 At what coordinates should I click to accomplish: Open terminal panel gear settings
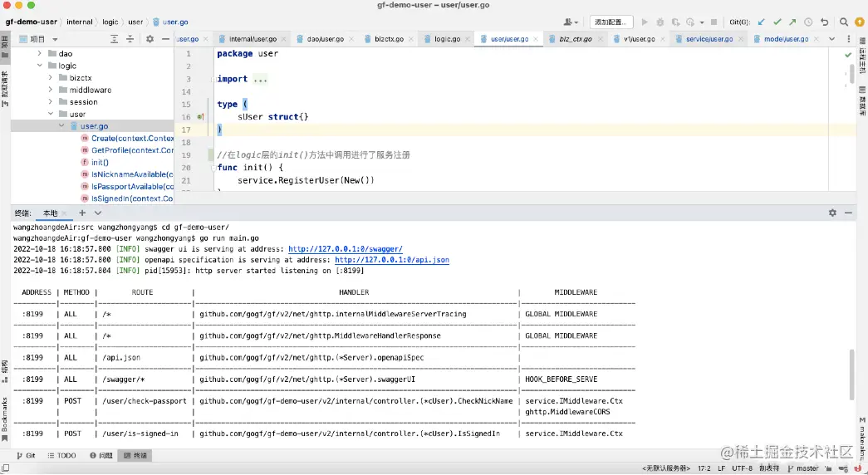[x=832, y=213]
